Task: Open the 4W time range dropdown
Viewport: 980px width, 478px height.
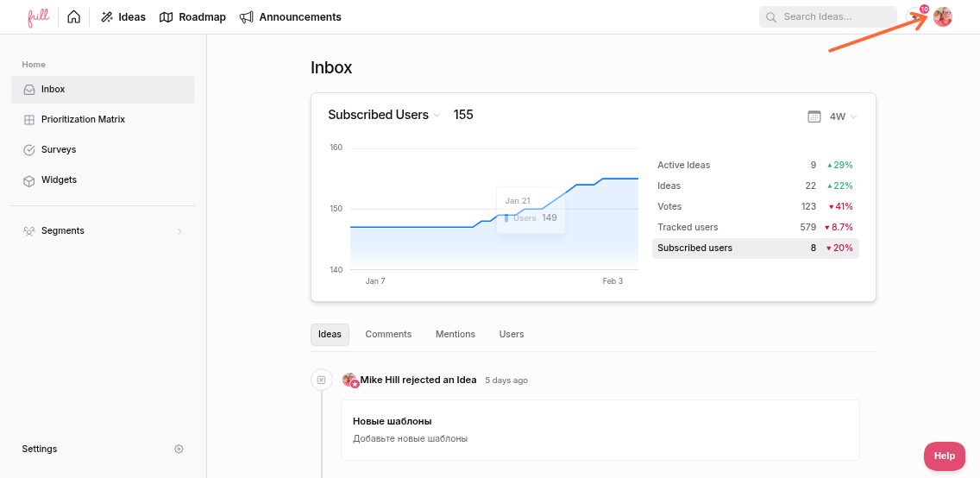Action: pyautogui.click(x=843, y=116)
